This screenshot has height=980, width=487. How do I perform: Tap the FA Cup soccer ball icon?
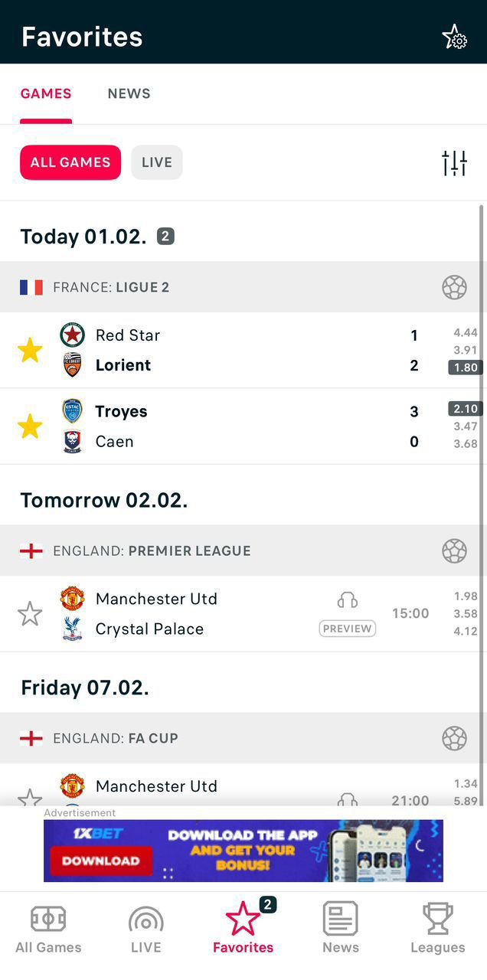pyautogui.click(x=454, y=738)
